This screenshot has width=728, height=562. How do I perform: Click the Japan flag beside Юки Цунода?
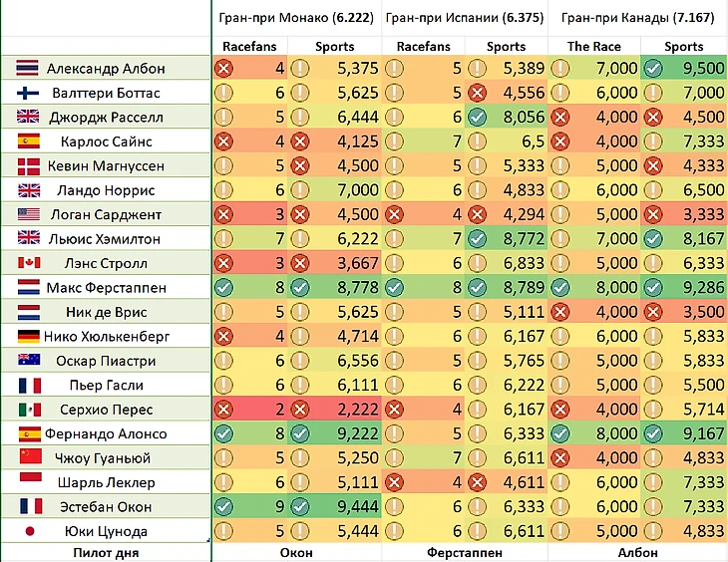click(30, 531)
